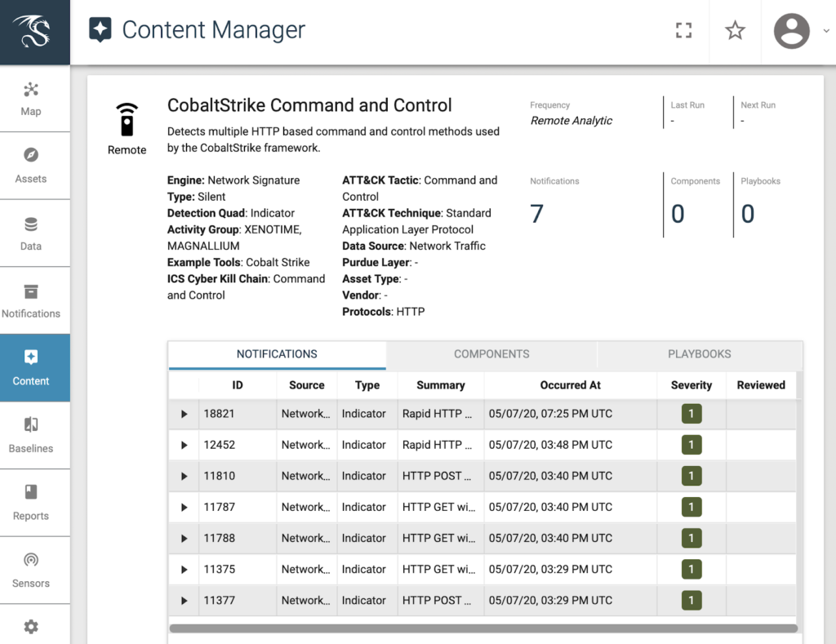Open the user account avatar
This screenshot has width=836, height=644.
[x=792, y=31]
